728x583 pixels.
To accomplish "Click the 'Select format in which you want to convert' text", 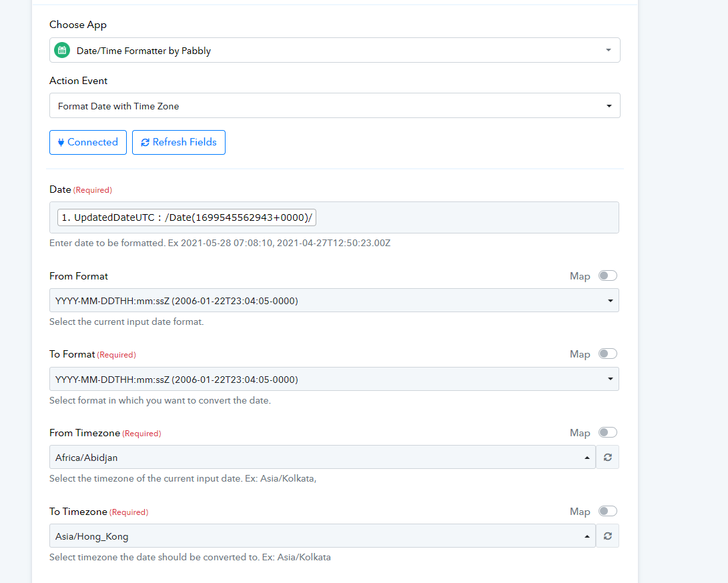I will 160,401.
